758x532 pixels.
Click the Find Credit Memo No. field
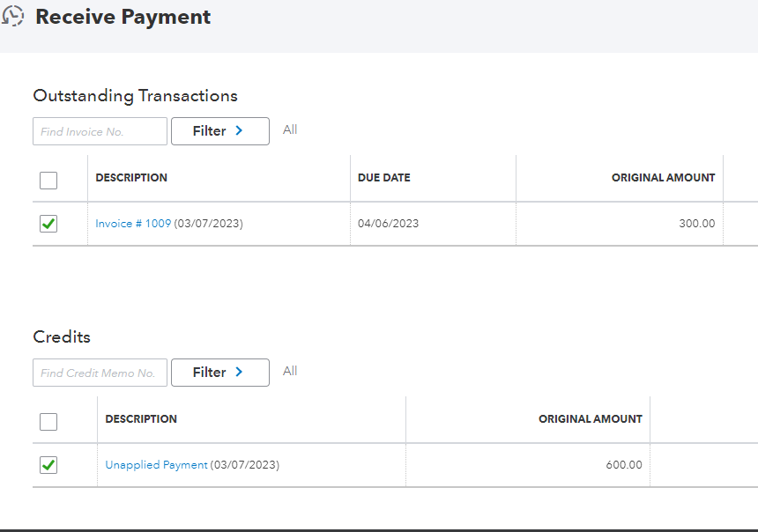(x=100, y=373)
